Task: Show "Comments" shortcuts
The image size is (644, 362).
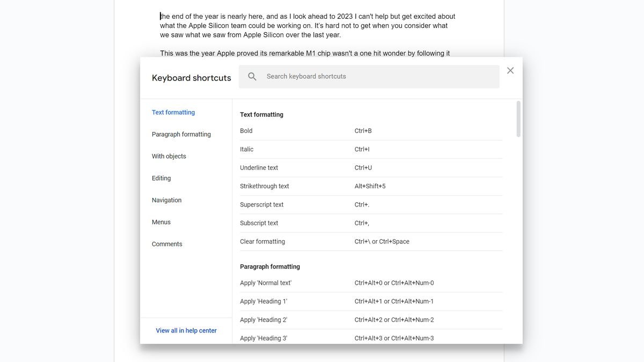Action: point(166,243)
